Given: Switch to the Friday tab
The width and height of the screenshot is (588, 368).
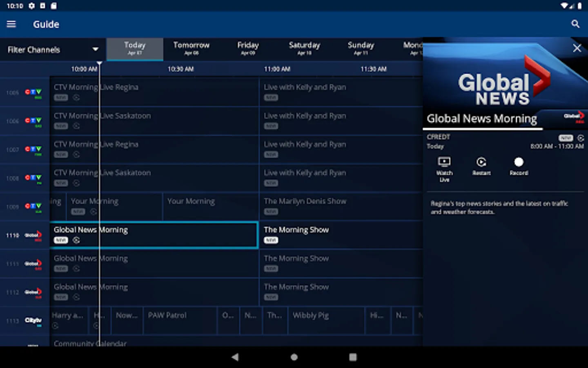Looking at the screenshot, I should (x=248, y=49).
